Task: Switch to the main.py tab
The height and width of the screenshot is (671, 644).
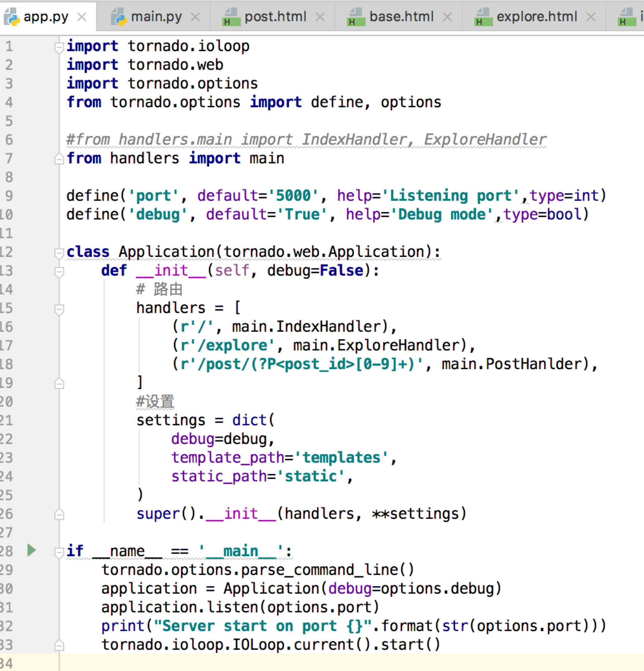Action: pyautogui.click(x=156, y=17)
